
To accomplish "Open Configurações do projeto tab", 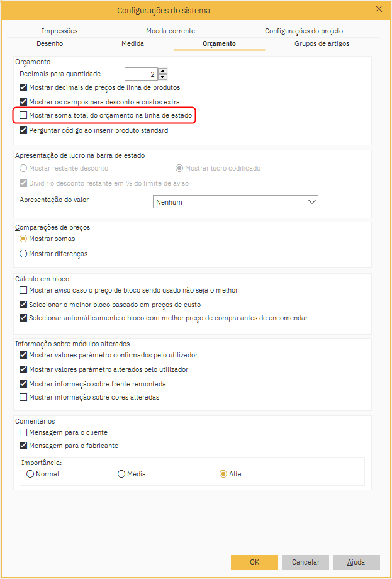I will 304,31.
